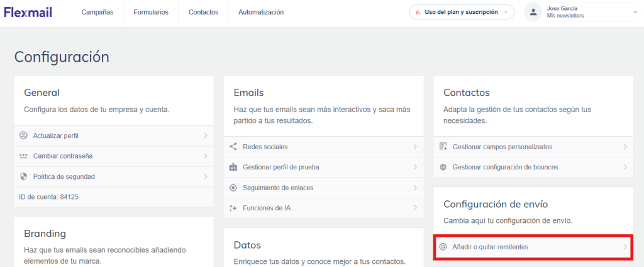The width and height of the screenshot is (644, 267).
Task: Open the Campañas menu
Action: pos(97,13)
